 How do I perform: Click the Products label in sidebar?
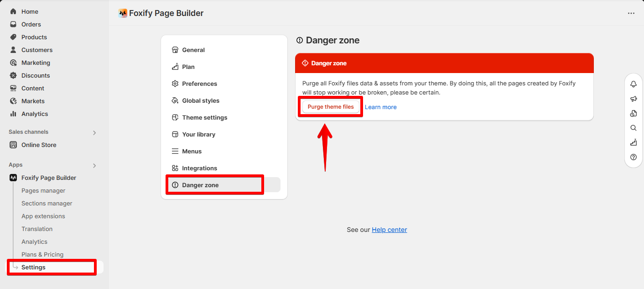(x=34, y=37)
